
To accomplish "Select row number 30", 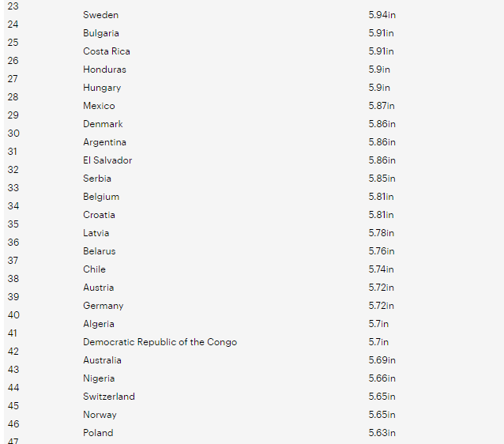I will [x=13, y=133].
